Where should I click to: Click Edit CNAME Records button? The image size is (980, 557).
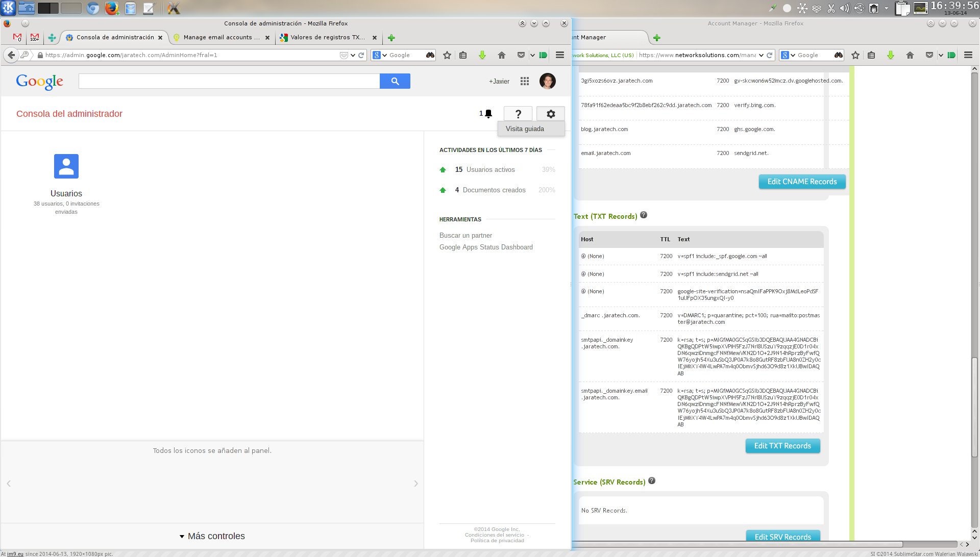coord(802,182)
